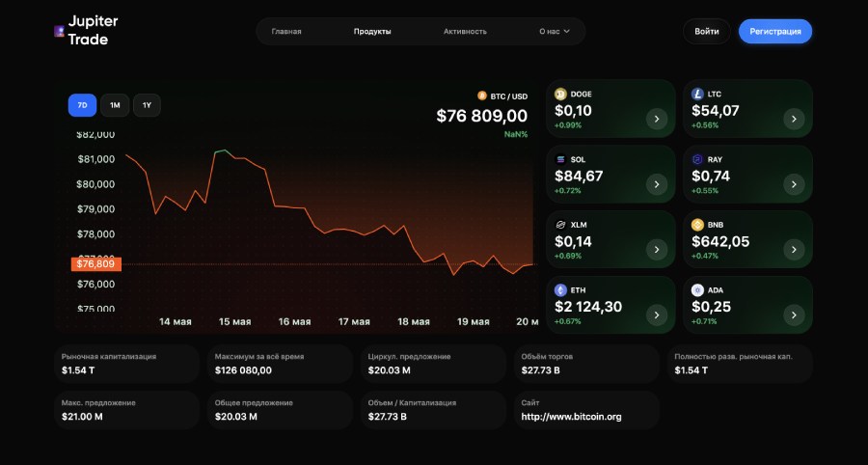Open SOL card arrow button

[657, 184]
